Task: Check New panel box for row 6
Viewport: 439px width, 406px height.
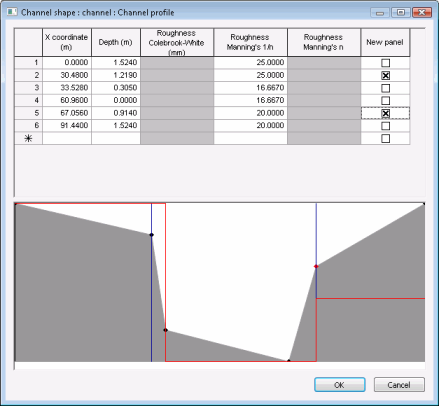Action: pos(385,126)
